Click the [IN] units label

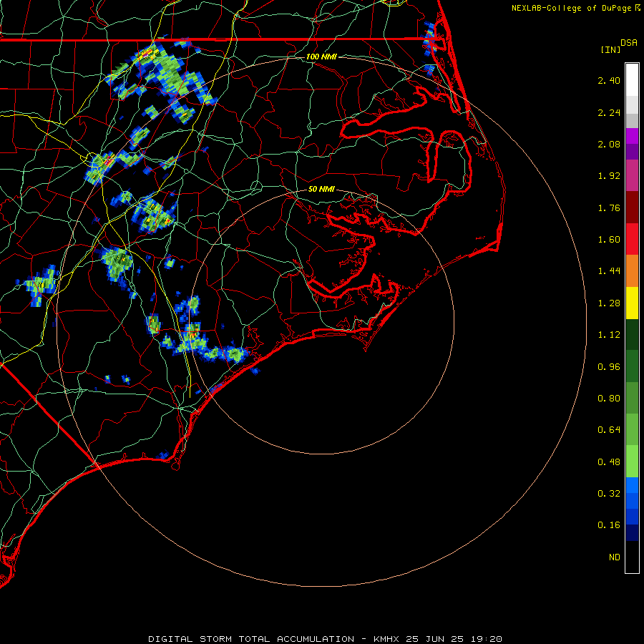tap(610, 49)
